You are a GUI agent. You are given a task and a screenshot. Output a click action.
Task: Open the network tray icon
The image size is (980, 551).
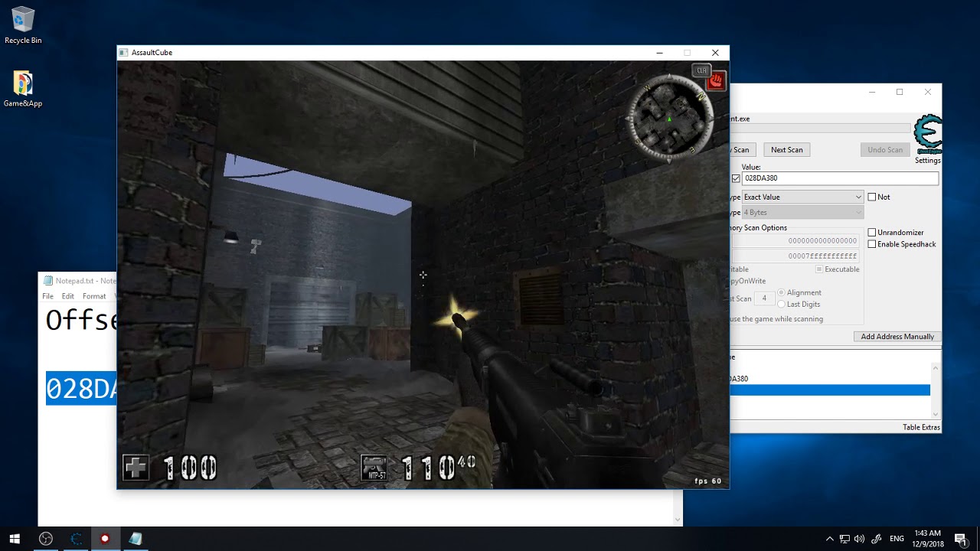[x=844, y=539]
